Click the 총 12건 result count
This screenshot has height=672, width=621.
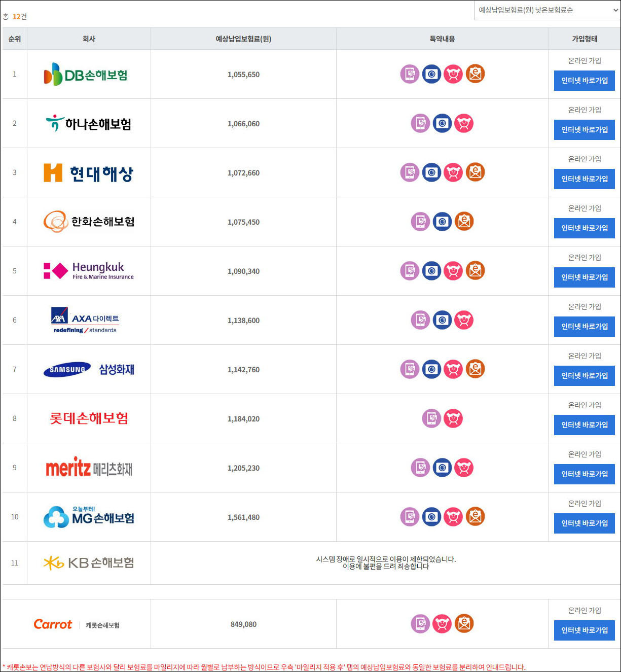click(15, 17)
